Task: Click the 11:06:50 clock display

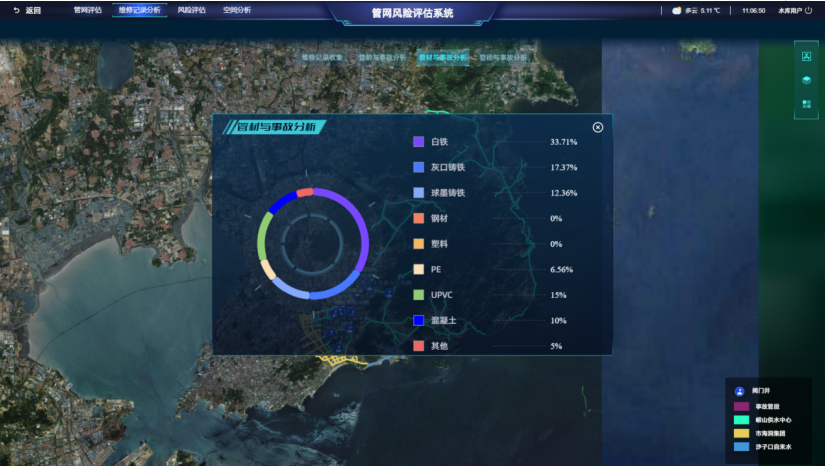Action: 753,11
